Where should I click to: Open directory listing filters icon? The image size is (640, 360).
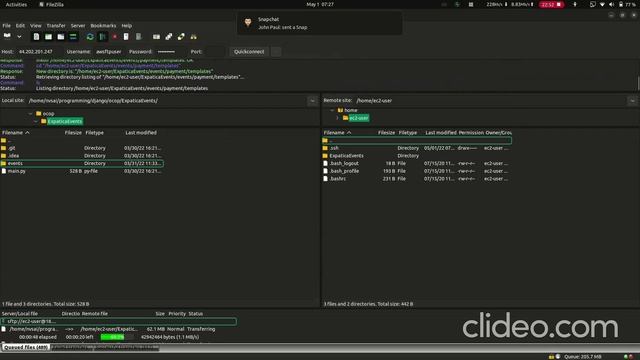point(156,37)
